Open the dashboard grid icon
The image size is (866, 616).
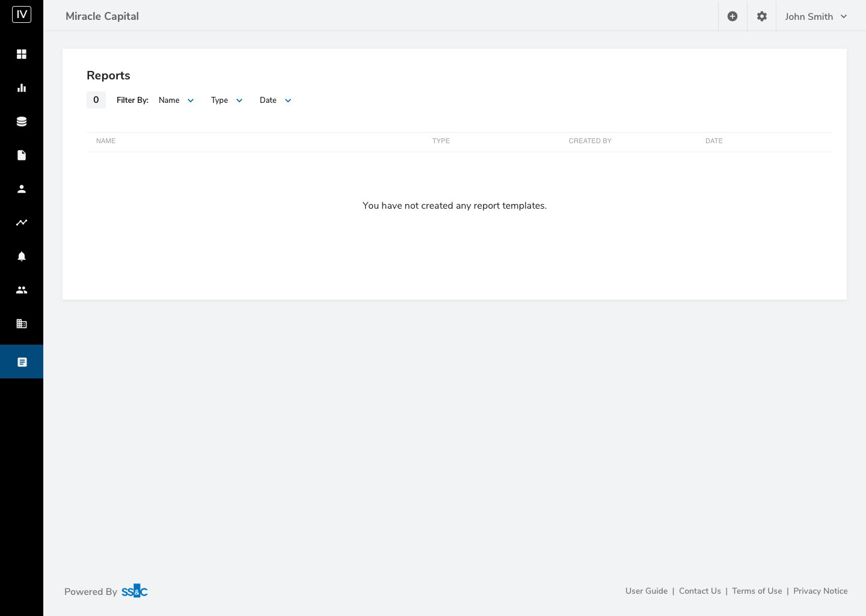[22, 54]
